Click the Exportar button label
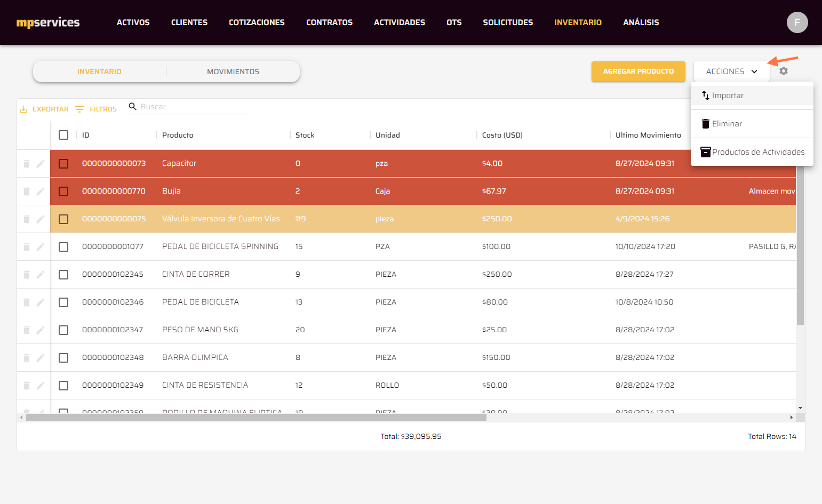The height and width of the screenshot is (504, 822). click(x=51, y=109)
